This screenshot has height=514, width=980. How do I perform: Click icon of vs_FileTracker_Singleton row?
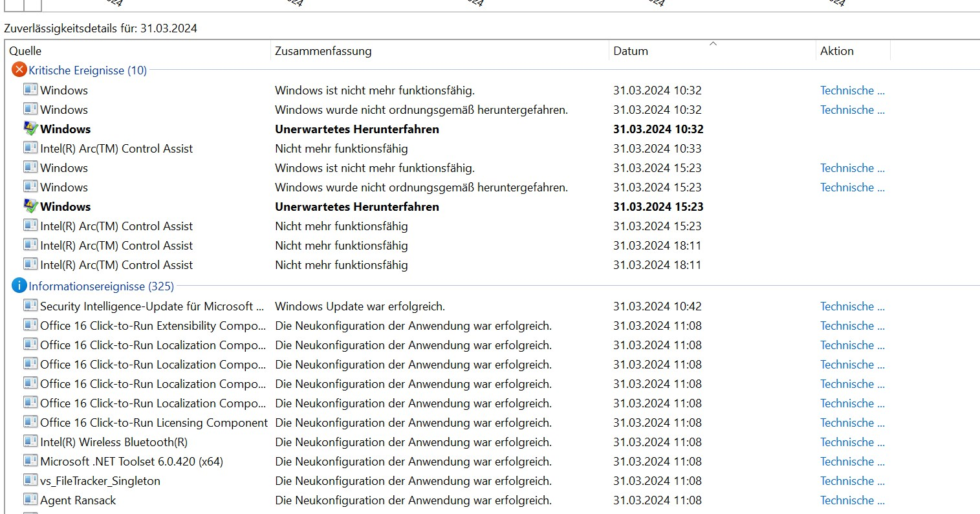(x=30, y=480)
